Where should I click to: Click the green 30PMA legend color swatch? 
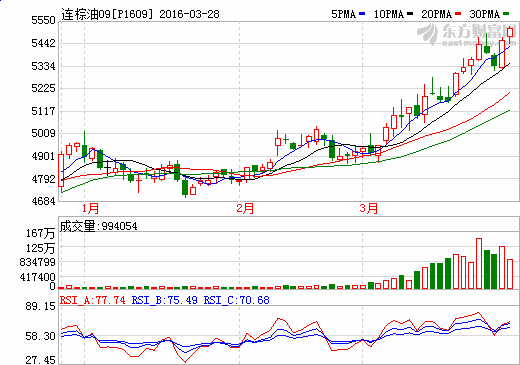(x=506, y=14)
